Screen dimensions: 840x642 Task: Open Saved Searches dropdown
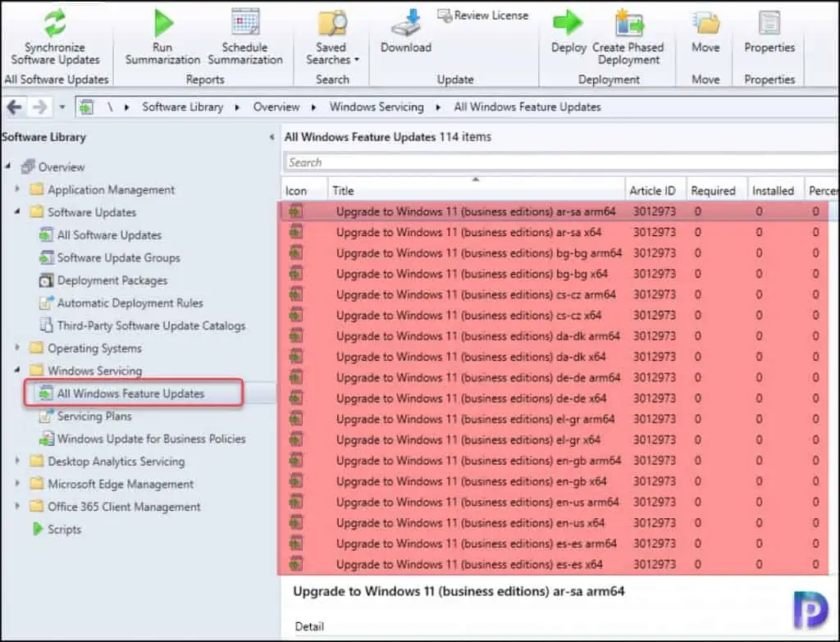click(x=331, y=38)
